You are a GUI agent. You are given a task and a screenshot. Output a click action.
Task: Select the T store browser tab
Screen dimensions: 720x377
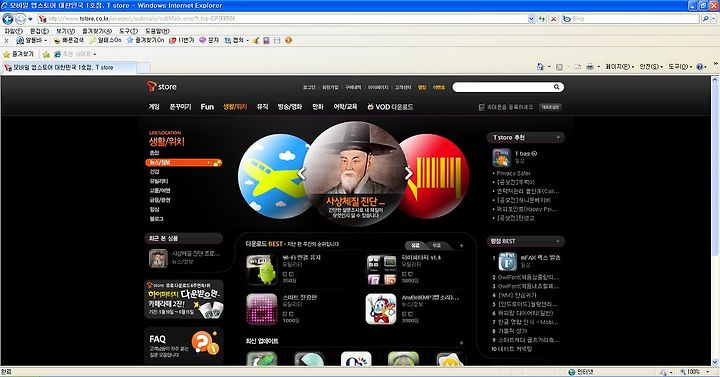click(69, 68)
